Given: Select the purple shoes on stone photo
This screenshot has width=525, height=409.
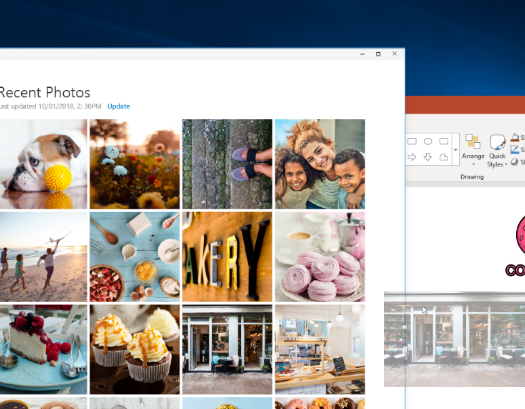Looking at the screenshot, I should (x=227, y=164).
